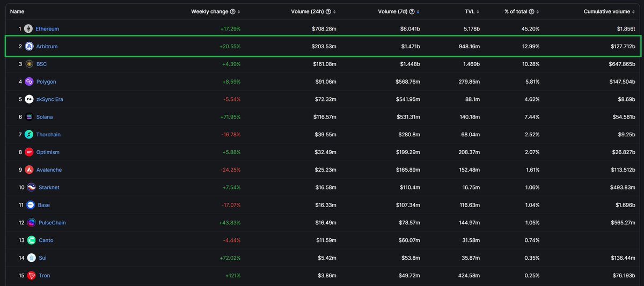Select BSC's 7d volume $1.448b
644x286 pixels.
[409, 64]
